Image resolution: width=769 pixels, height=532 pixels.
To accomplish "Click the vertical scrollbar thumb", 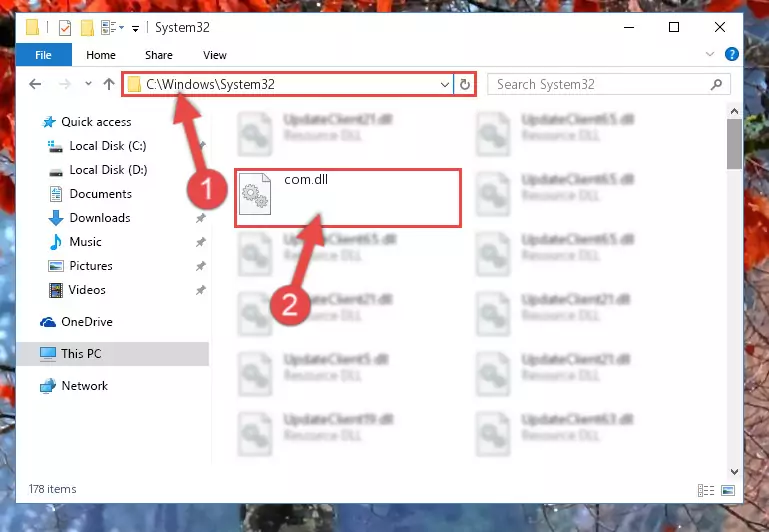I will (x=734, y=144).
